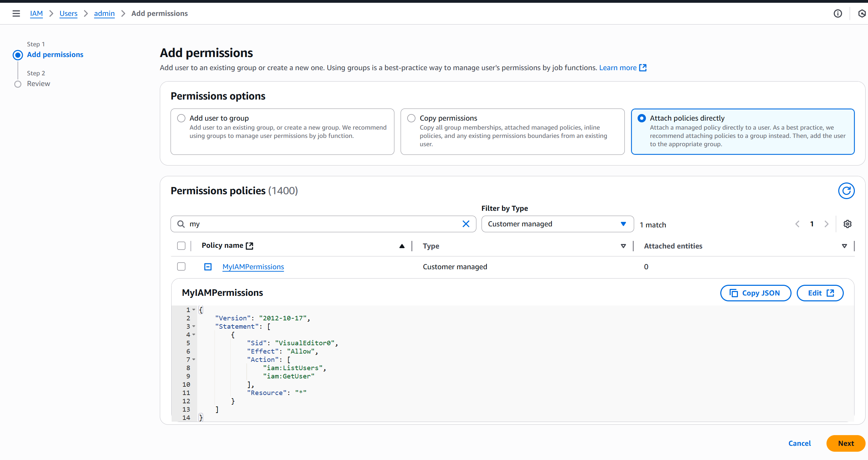Collapse the MyIAMPermissions policy details
Viewport: 868px width, 460px height.
coord(208,267)
